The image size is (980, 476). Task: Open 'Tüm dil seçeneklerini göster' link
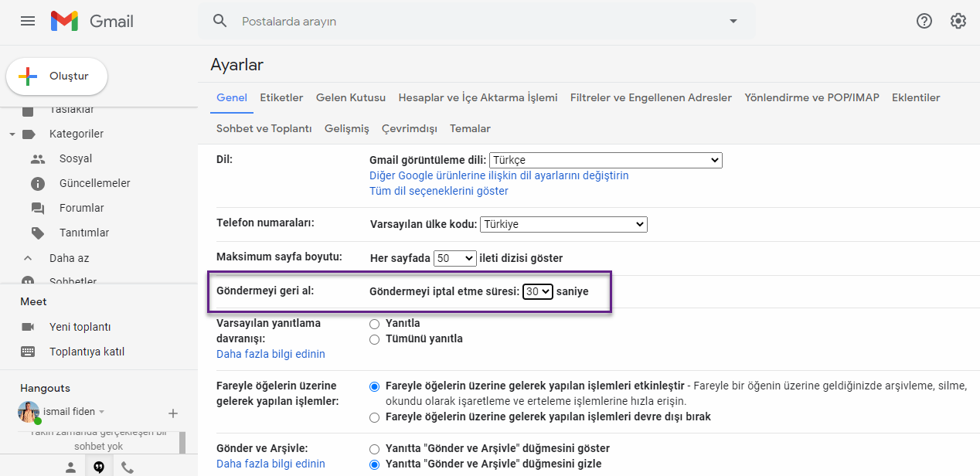(x=439, y=191)
